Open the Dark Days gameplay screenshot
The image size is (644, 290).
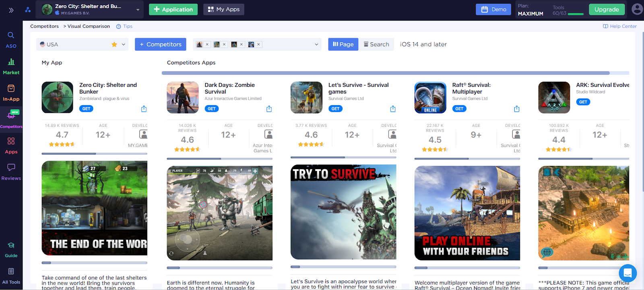tap(220, 213)
